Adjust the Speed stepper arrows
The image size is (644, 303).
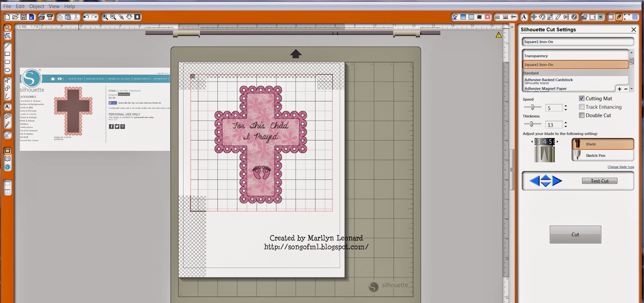pos(566,108)
